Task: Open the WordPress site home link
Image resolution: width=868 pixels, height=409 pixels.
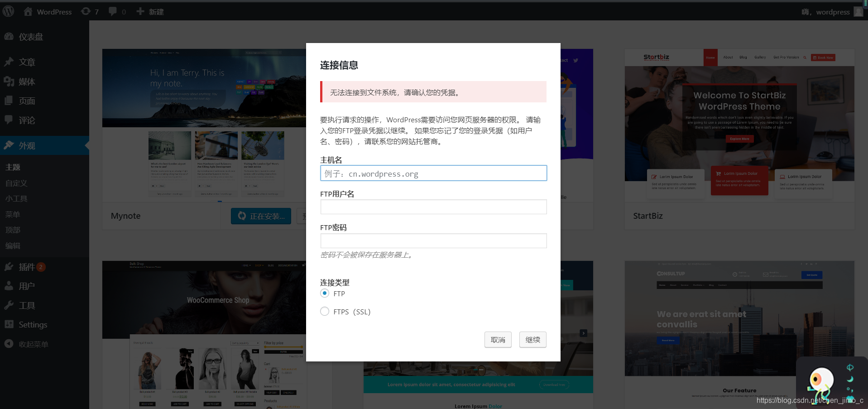Action: coord(48,12)
